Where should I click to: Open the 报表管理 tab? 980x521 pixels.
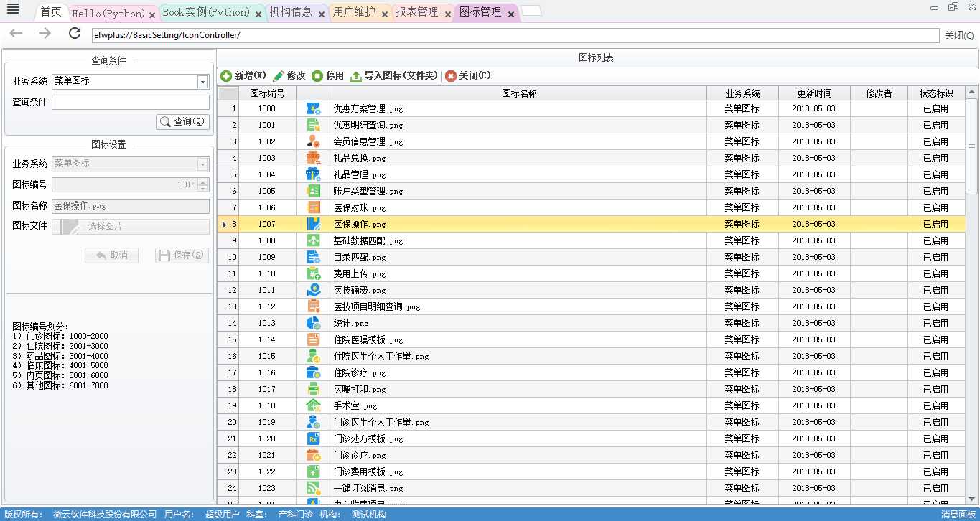click(x=417, y=12)
